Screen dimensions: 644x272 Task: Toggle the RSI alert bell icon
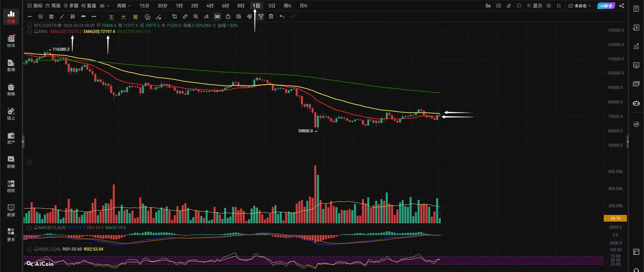36,249
